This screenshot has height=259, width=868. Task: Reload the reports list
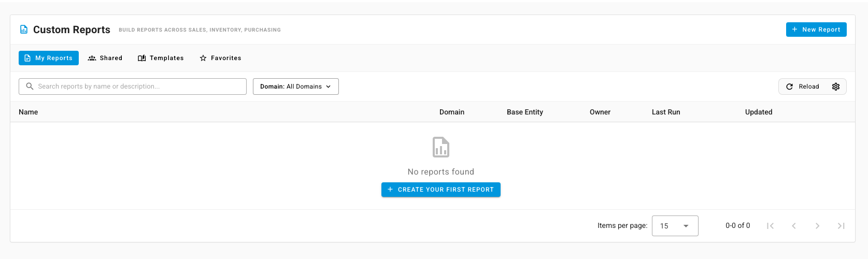[803, 87]
